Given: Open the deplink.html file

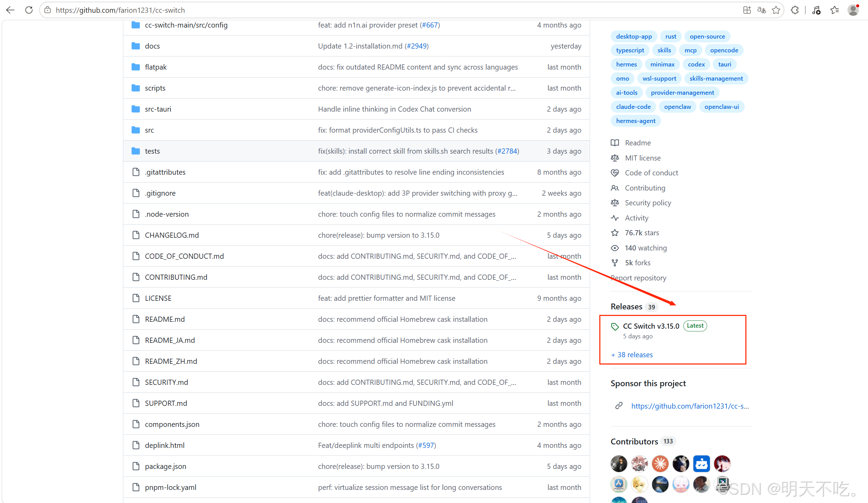Looking at the screenshot, I should [x=165, y=445].
